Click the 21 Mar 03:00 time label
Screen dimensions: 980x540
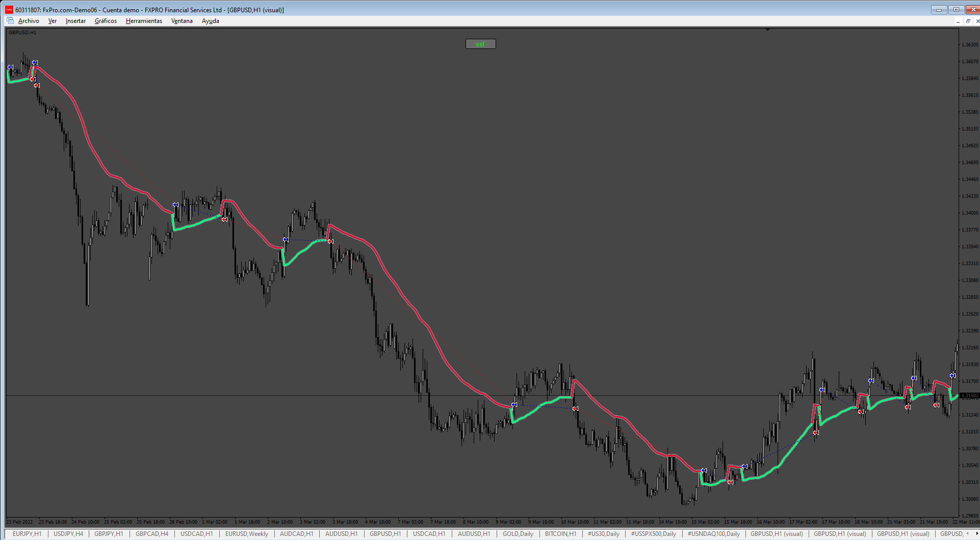coord(901,522)
